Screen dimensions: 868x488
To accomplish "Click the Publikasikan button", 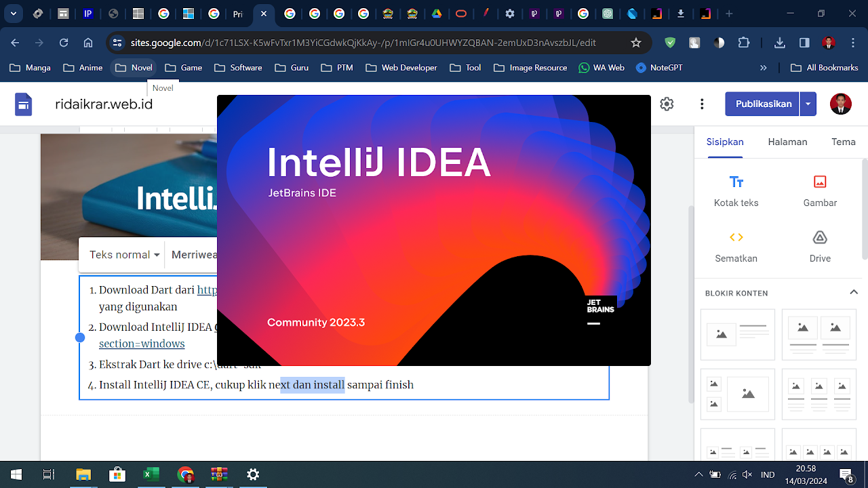I will (x=764, y=104).
